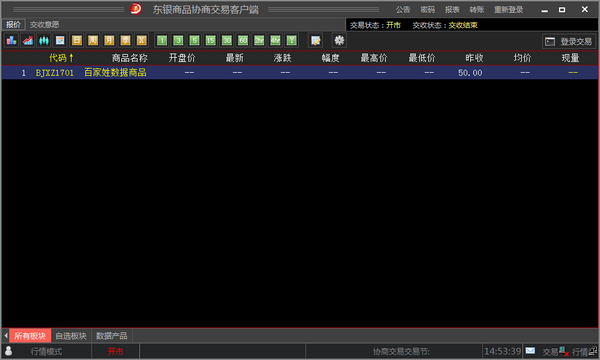600x360 pixels.
Task: Open the 公告 menu item
Action: pyautogui.click(x=403, y=10)
